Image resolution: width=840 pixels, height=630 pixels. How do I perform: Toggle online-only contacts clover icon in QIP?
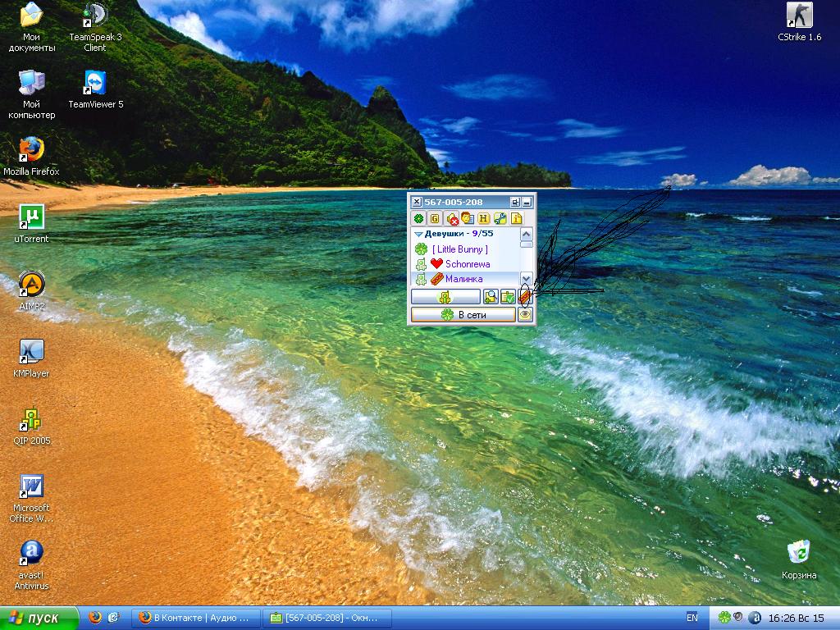click(x=418, y=218)
